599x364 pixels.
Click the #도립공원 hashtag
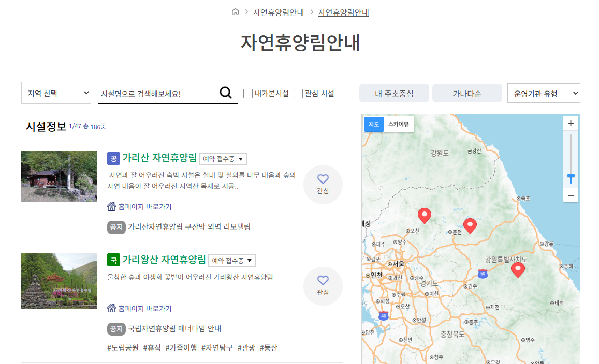click(x=123, y=347)
